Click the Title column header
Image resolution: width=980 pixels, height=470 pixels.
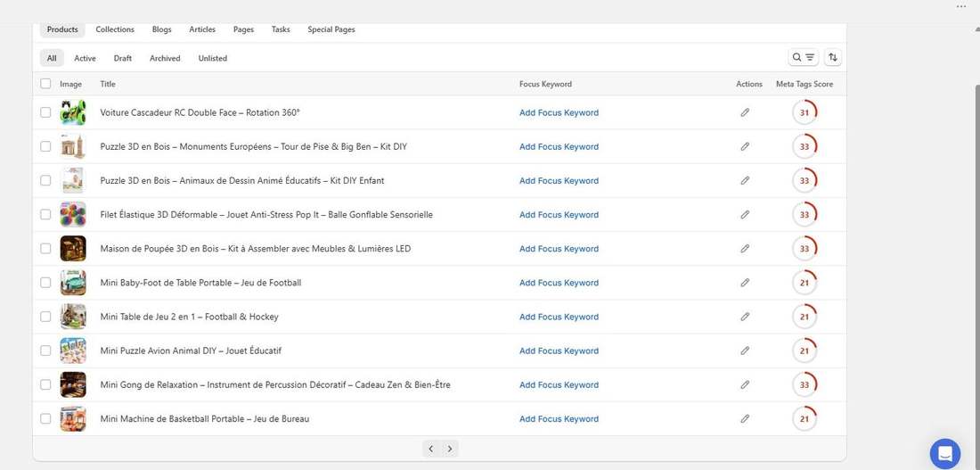tap(108, 84)
